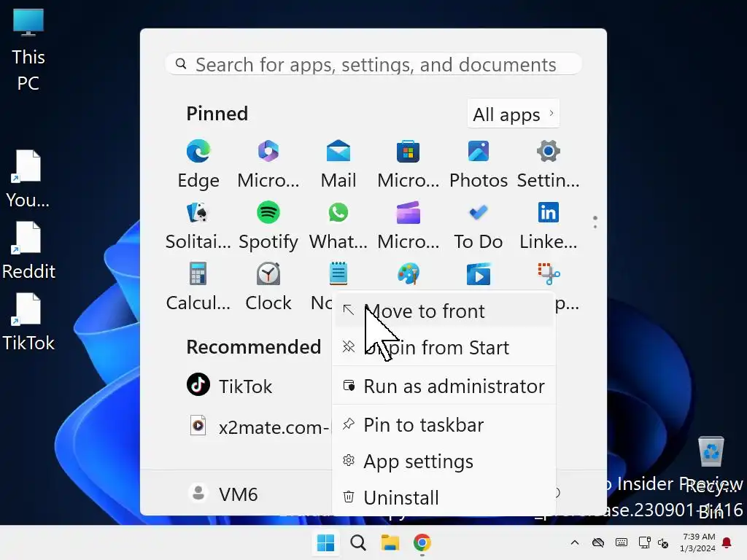Click the Windows Start button on taskbar
The width and height of the screenshot is (747, 560).
pyautogui.click(x=326, y=542)
